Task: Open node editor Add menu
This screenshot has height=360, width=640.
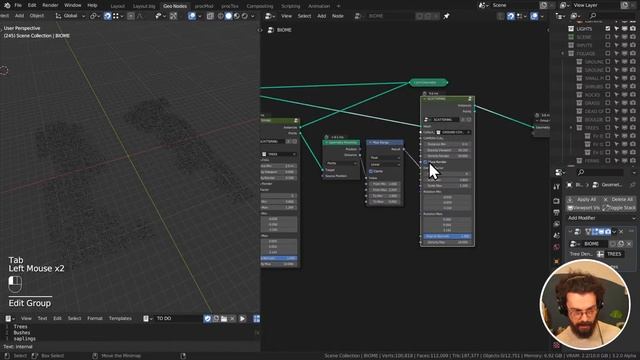Action: click(x=322, y=16)
